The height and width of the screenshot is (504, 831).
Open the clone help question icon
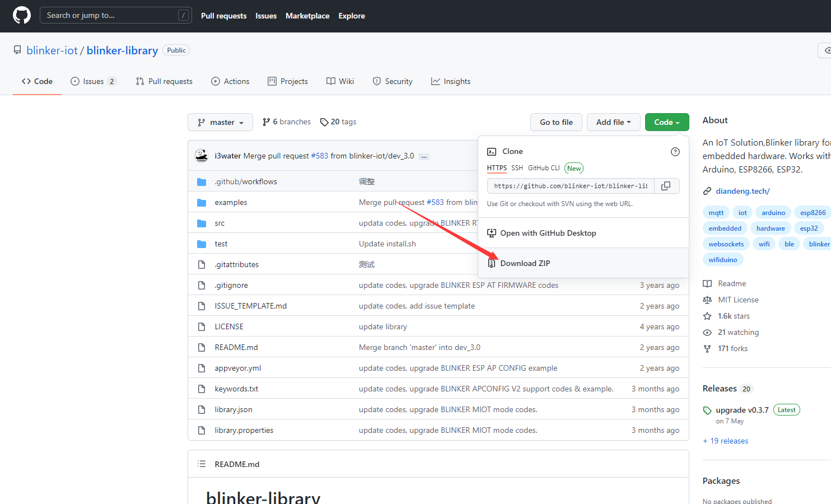click(x=675, y=152)
